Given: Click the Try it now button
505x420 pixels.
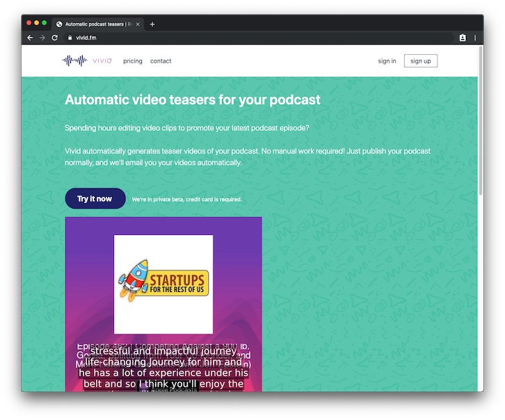Looking at the screenshot, I should [x=95, y=199].
